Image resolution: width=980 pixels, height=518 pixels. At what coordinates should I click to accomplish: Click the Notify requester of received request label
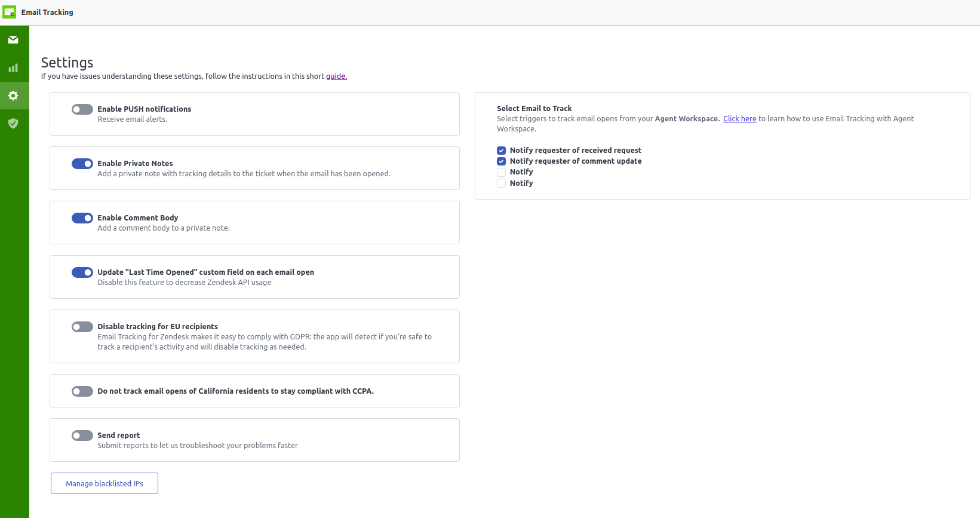pyautogui.click(x=576, y=151)
